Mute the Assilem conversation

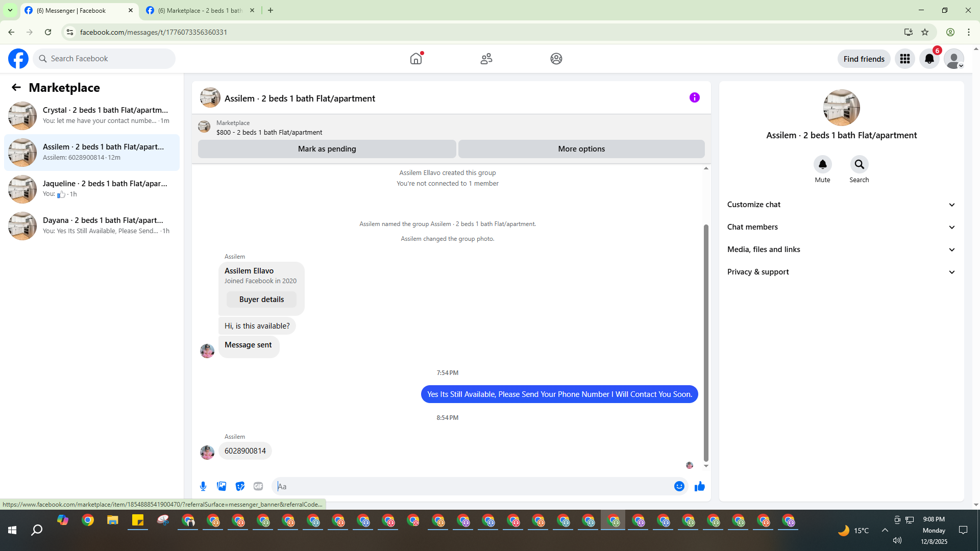822,164
